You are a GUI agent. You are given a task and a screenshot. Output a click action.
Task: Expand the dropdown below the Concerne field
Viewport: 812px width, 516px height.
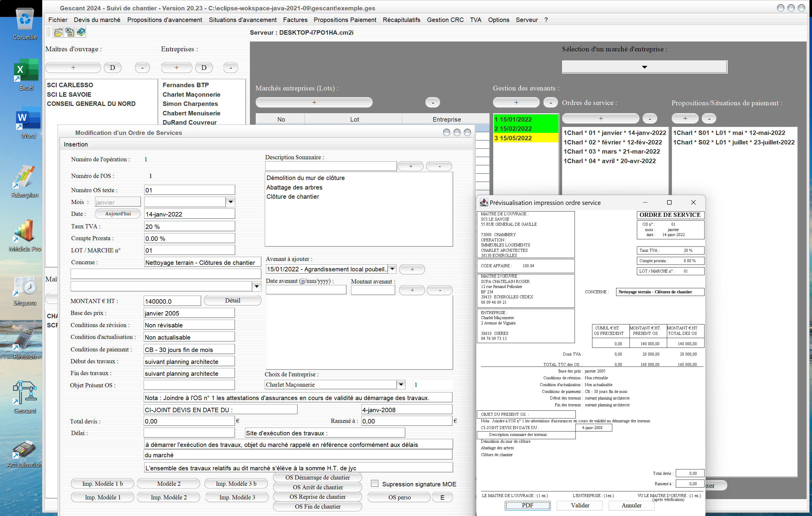pos(257,286)
